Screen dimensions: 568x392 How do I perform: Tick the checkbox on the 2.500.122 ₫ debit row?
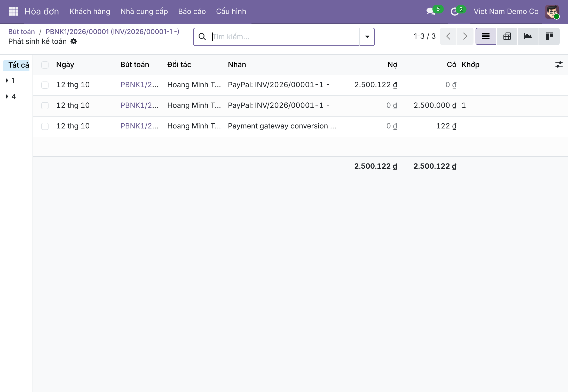[x=45, y=85]
